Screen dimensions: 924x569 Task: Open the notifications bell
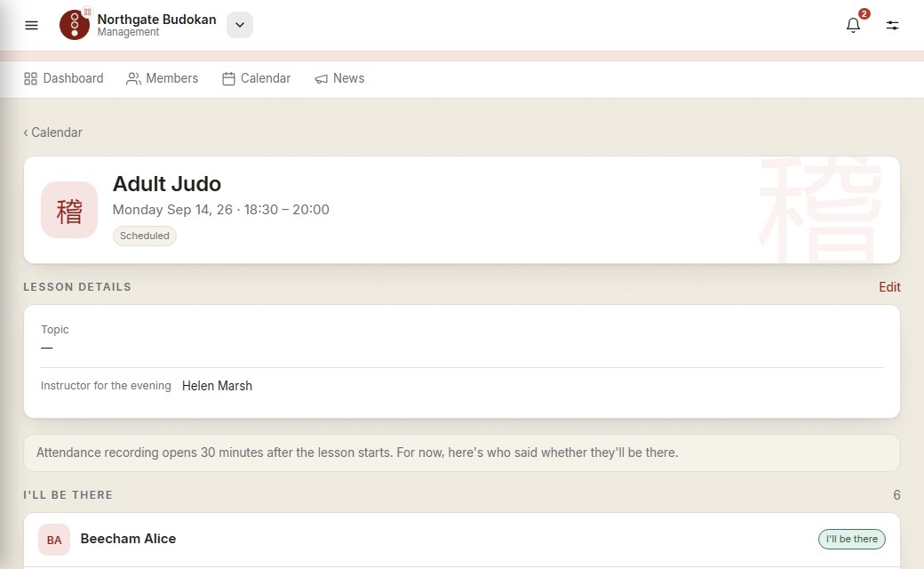[853, 26]
